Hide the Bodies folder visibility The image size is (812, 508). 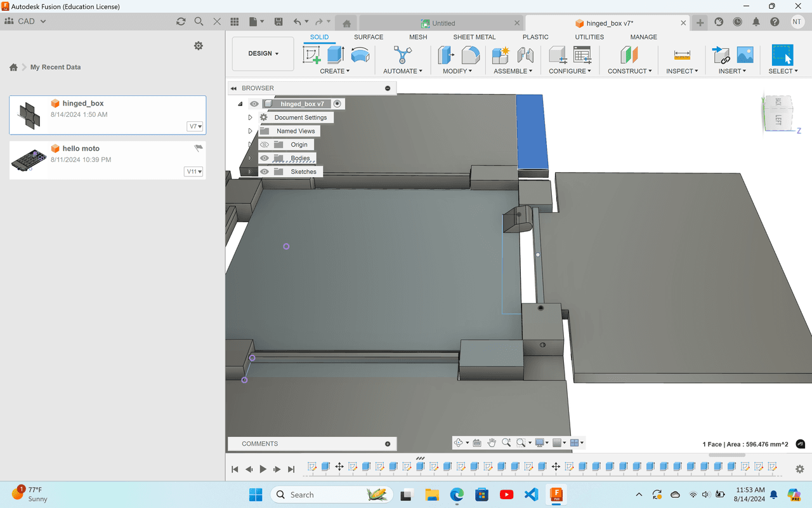[x=265, y=158]
